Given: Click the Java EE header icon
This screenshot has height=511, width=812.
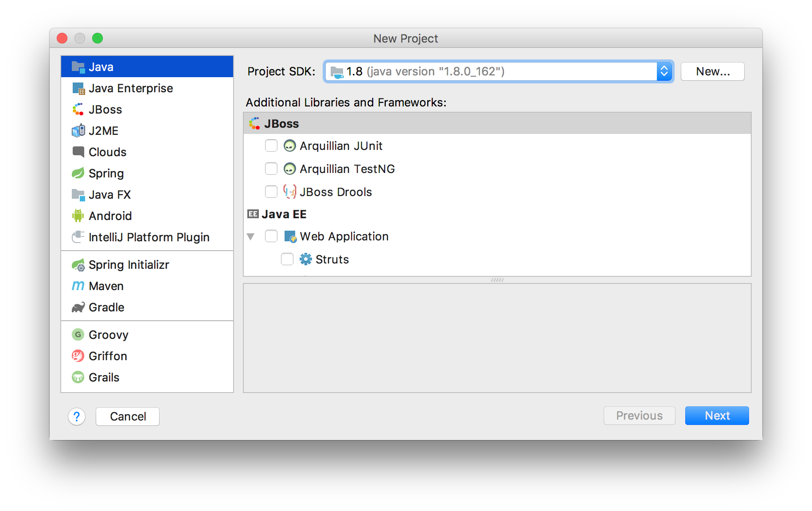Looking at the screenshot, I should click(253, 214).
